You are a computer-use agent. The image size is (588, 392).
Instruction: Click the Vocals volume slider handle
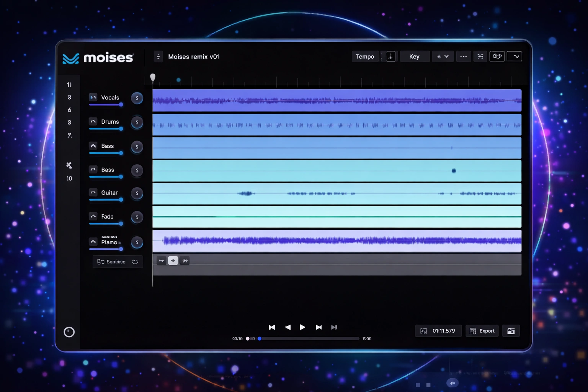tap(121, 105)
